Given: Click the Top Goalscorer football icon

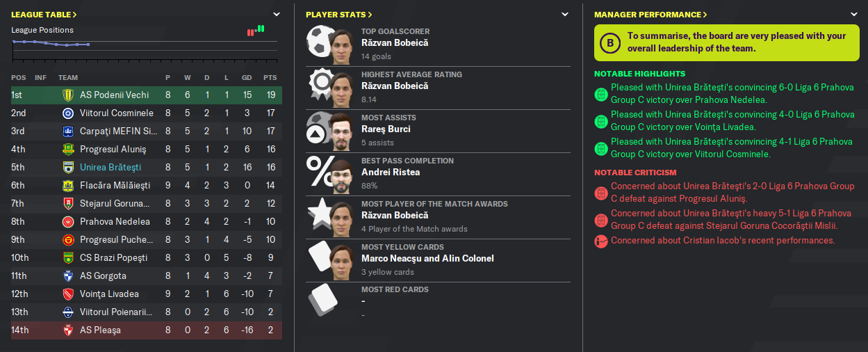Looking at the screenshot, I should [x=318, y=42].
